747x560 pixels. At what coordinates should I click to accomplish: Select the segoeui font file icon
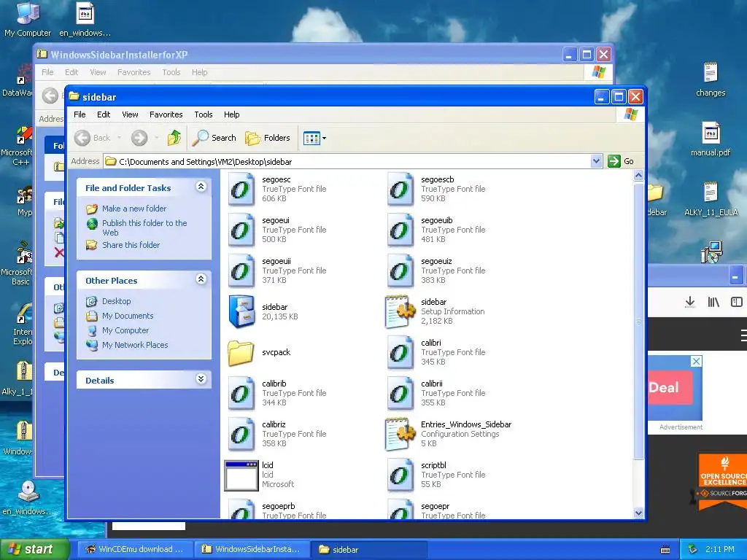[241, 230]
